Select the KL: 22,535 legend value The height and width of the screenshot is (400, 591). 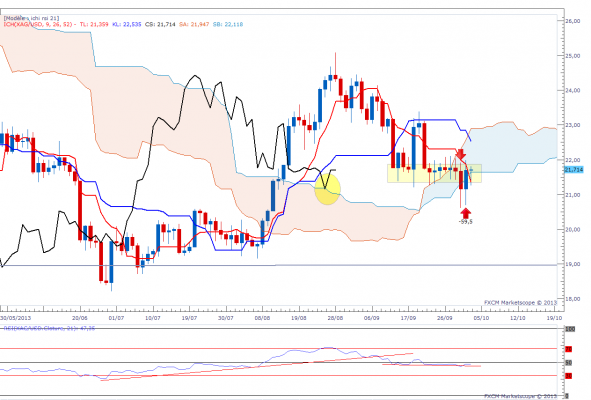(127, 24)
